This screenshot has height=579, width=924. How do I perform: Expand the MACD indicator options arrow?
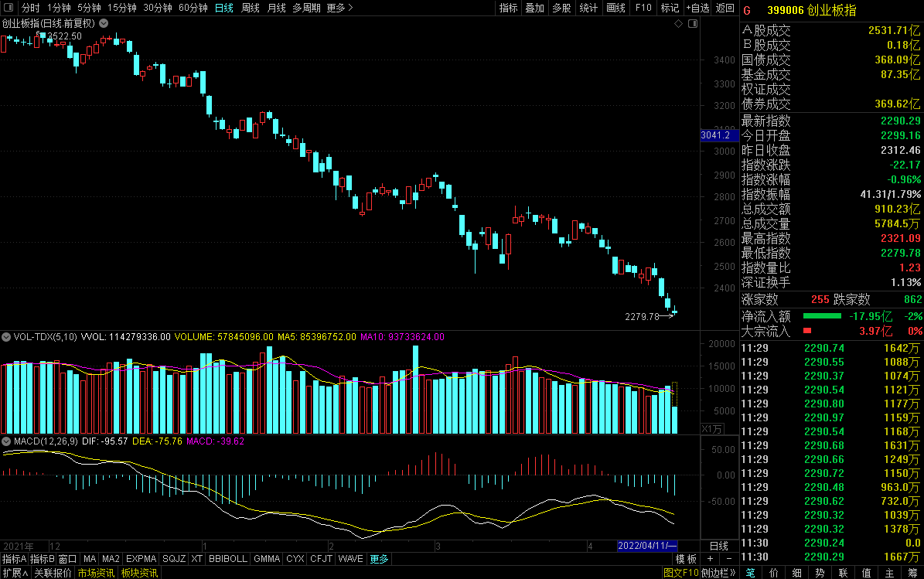[x=6, y=441]
